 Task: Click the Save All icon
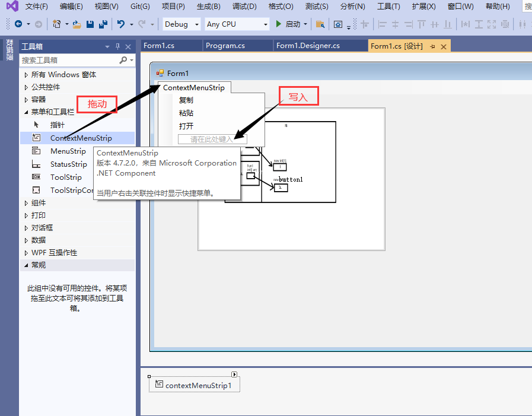click(x=103, y=24)
